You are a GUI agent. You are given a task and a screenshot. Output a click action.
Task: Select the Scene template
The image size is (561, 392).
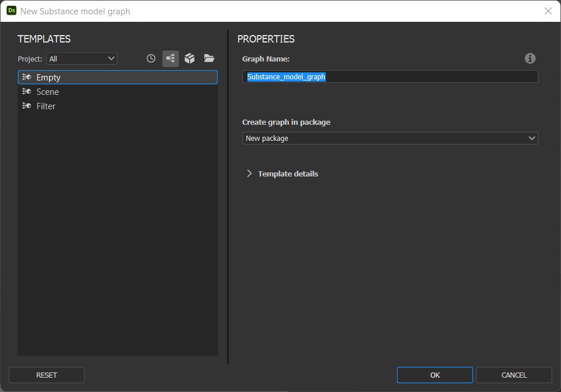click(118, 92)
